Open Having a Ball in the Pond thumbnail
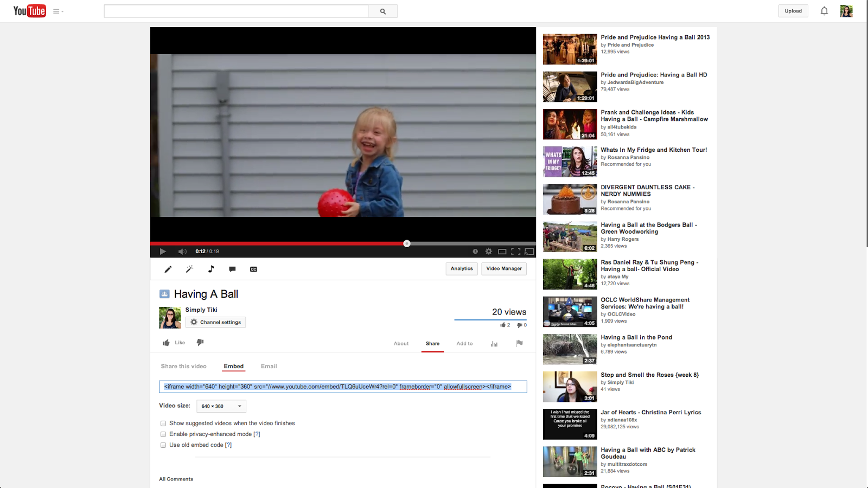This screenshot has width=868, height=488. point(570,349)
